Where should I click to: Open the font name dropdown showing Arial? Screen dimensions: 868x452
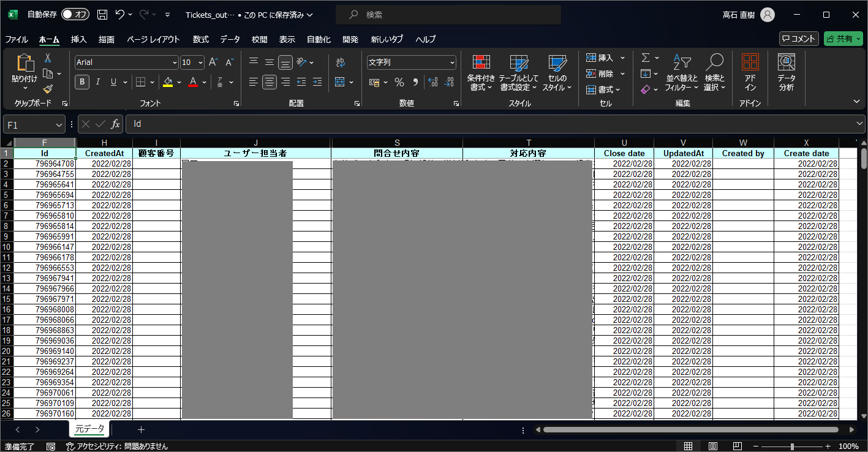(175, 62)
